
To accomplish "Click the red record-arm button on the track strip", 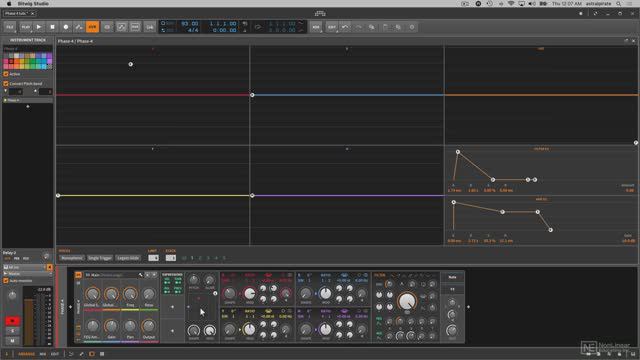I will [x=12, y=321].
